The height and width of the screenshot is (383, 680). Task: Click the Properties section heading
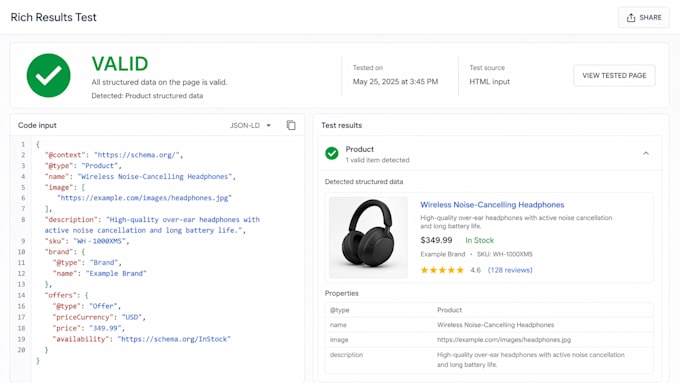click(342, 293)
